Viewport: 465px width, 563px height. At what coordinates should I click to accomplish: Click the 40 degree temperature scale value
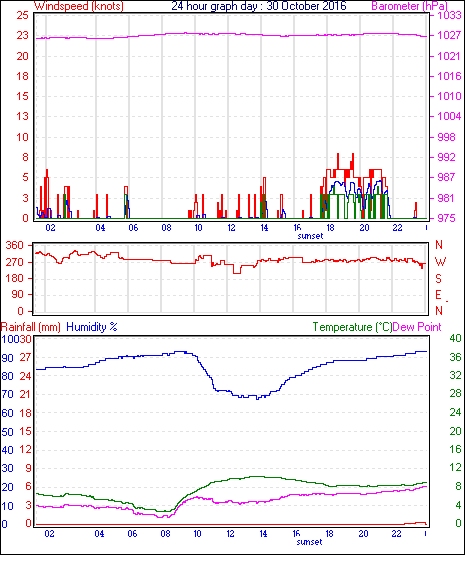point(455,338)
